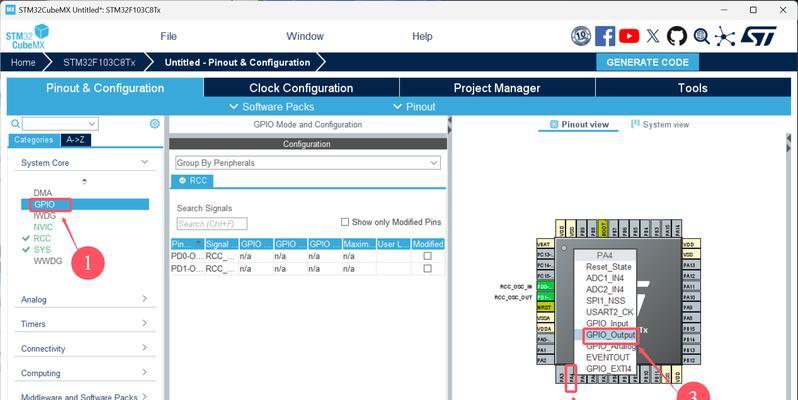This screenshot has width=798, height=400.
Task: Click the STM32CubeMX cube logo
Action: point(28,37)
